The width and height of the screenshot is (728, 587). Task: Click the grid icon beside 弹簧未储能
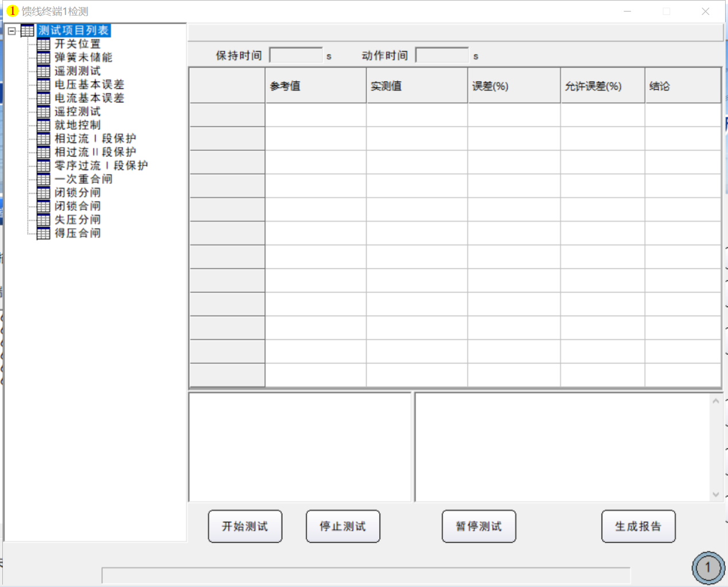pos(43,57)
